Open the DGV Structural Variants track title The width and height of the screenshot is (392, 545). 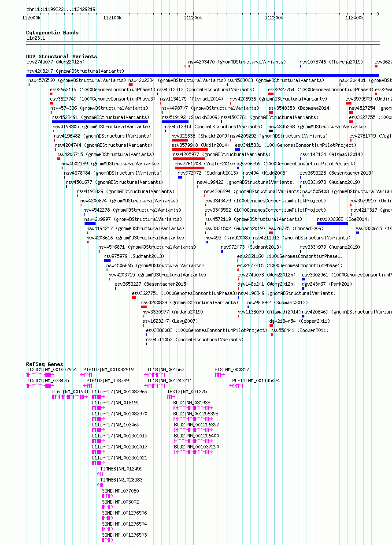(62, 56)
